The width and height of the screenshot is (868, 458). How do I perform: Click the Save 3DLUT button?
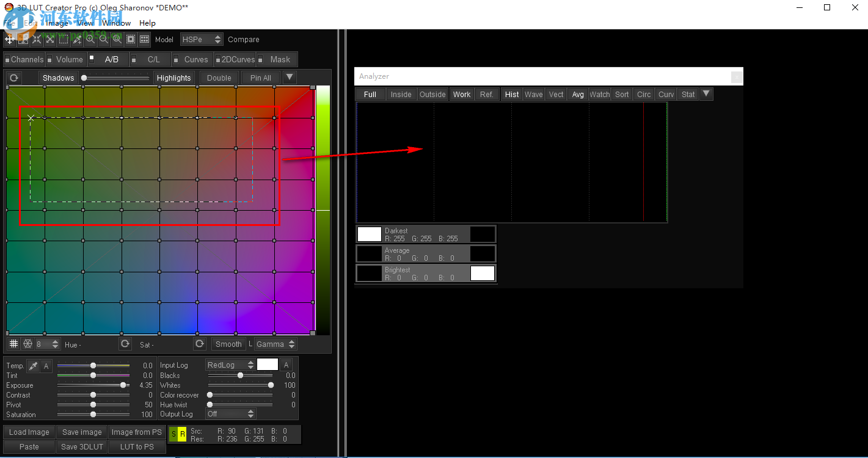tap(81, 446)
